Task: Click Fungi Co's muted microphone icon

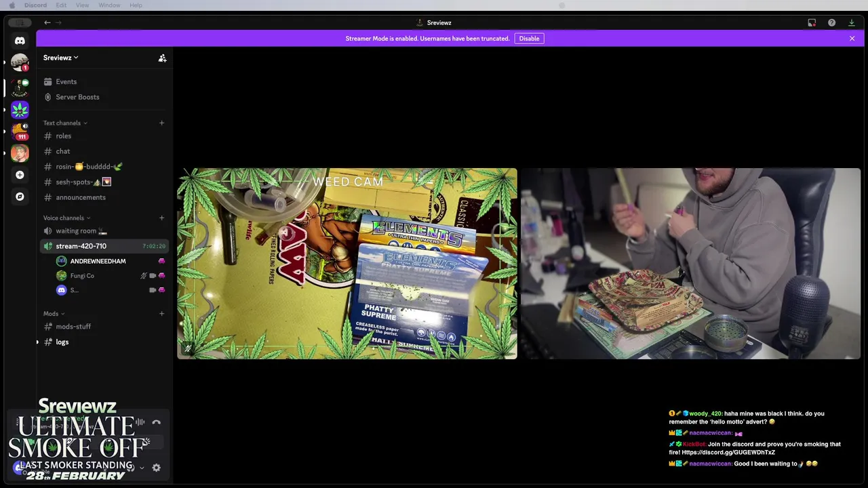Action: (x=143, y=276)
